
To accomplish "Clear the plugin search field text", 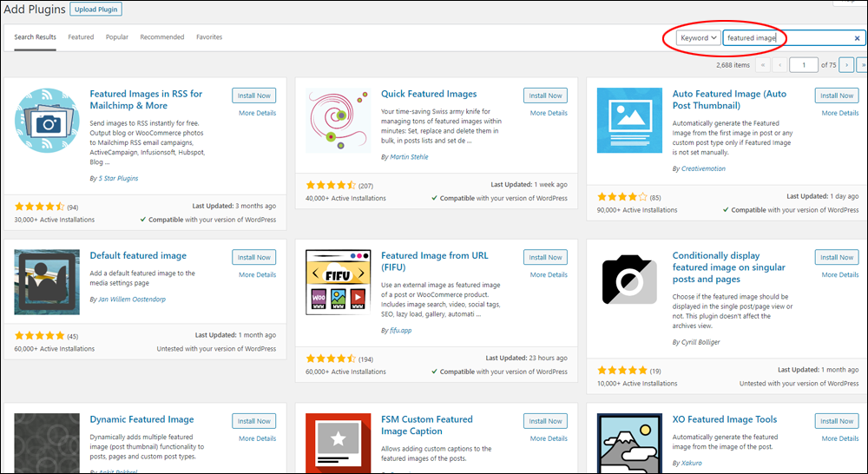I will coord(857,38).
